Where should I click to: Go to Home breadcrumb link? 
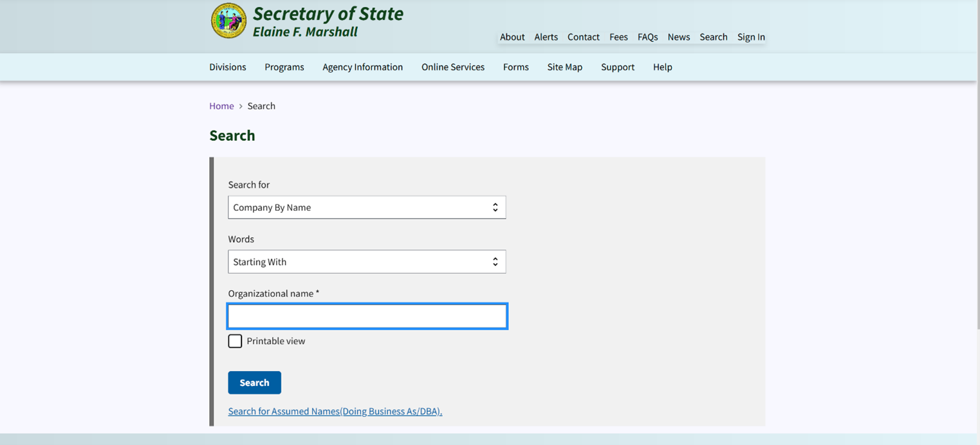pos(221,106)
